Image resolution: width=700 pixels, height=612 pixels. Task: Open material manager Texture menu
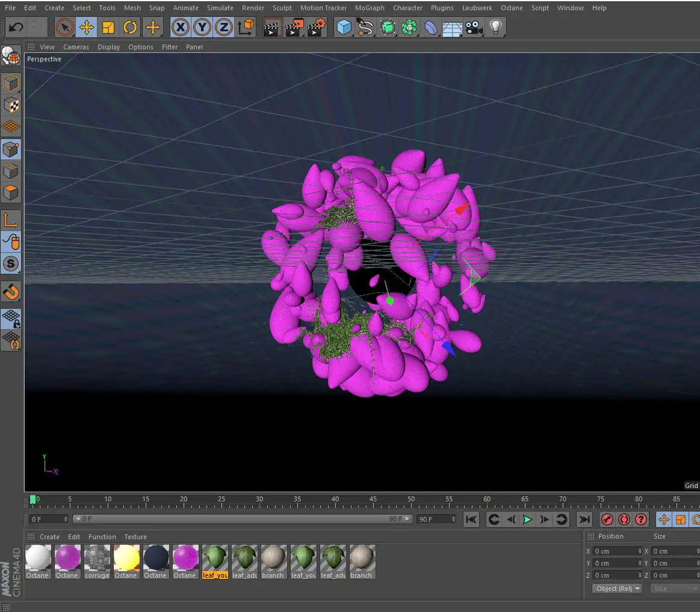(135, 537)
